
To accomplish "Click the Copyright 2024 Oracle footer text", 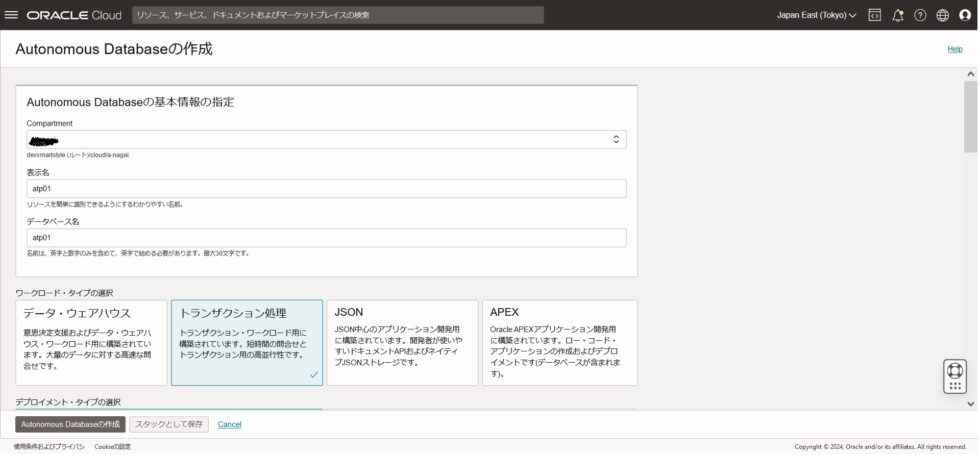I will [x=880, y=447].
